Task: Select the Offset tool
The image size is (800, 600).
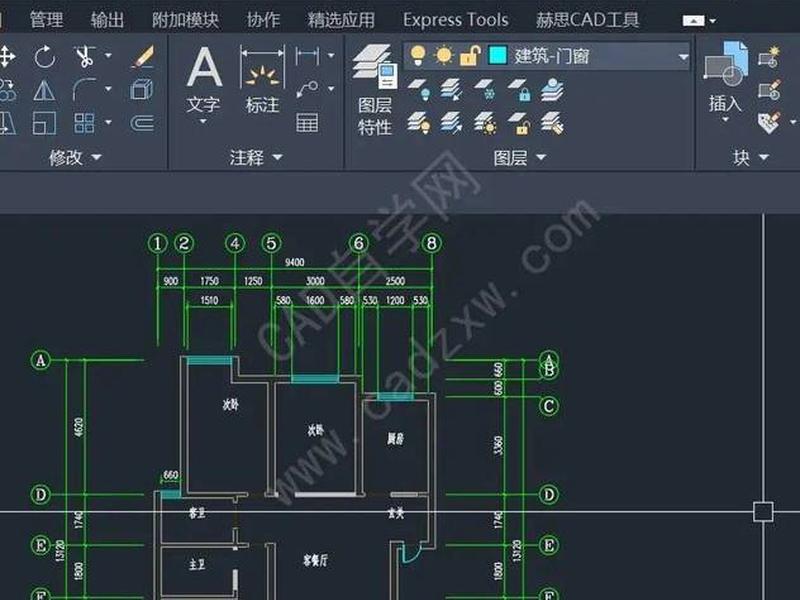Action: click(142, 123)
